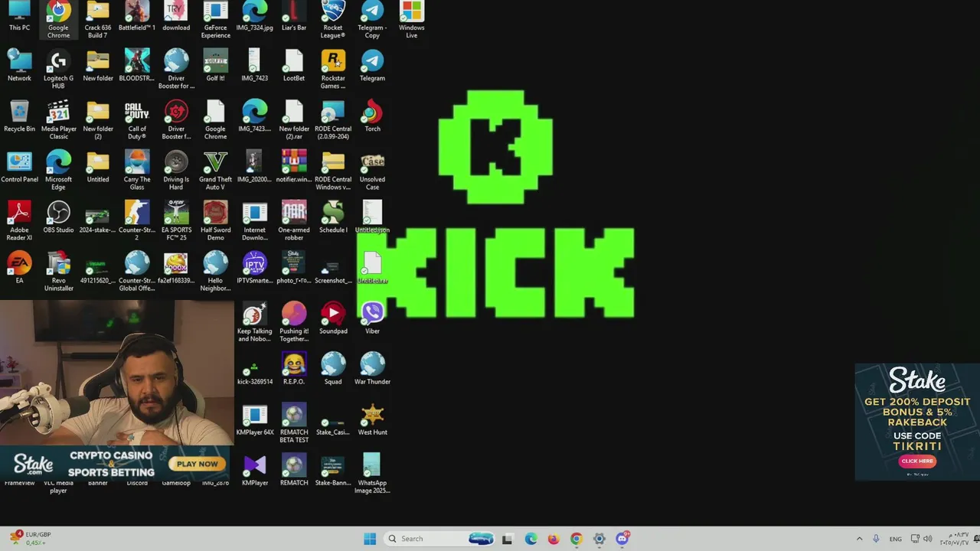This screenshot has height=551, width=980.
Task: Open the Recycle Bin
Action: 19,116
